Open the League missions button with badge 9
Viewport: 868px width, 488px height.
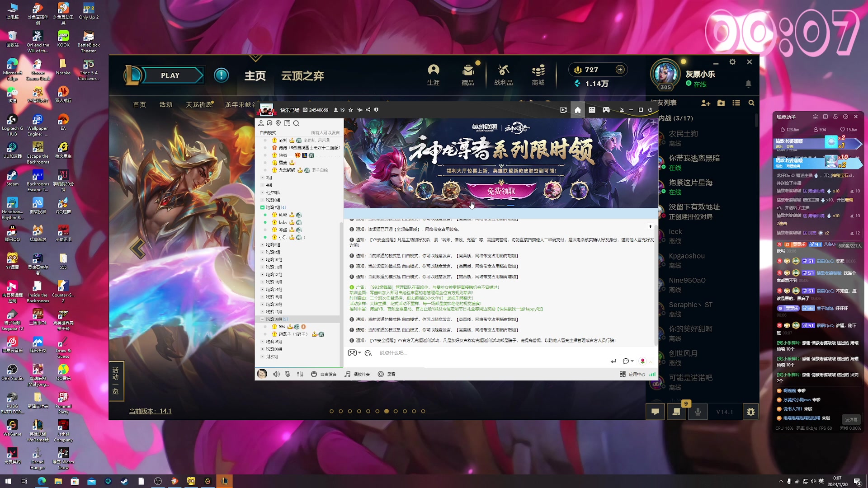[677, 412]
